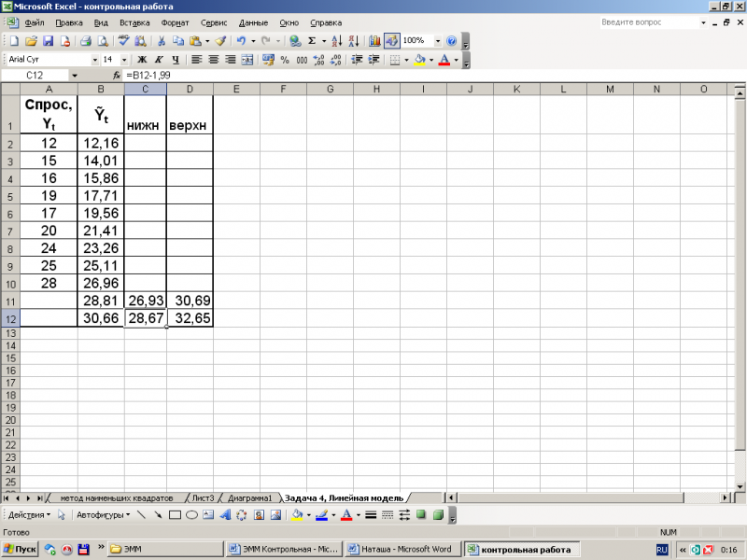This screenshot has height=560, width=747.
Task: Toggle Italic (К) formatting
Action: tap(159, 60)
